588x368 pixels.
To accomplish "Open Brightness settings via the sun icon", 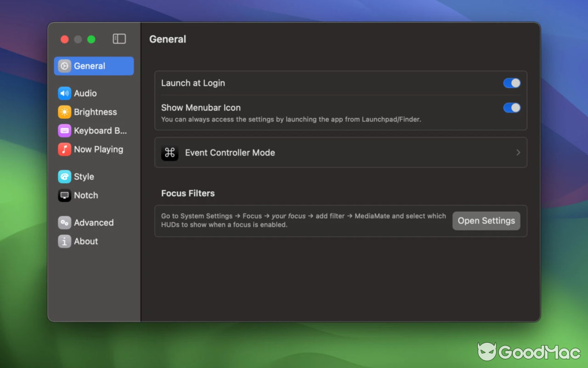I will tap(64, 112).
